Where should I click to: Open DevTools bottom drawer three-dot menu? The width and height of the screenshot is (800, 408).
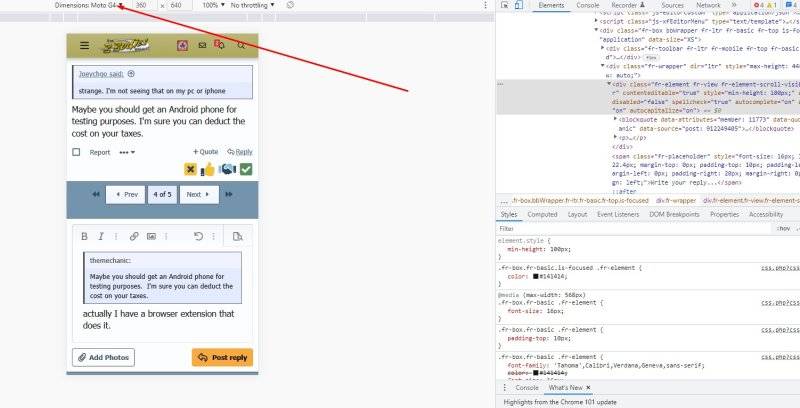505,388
